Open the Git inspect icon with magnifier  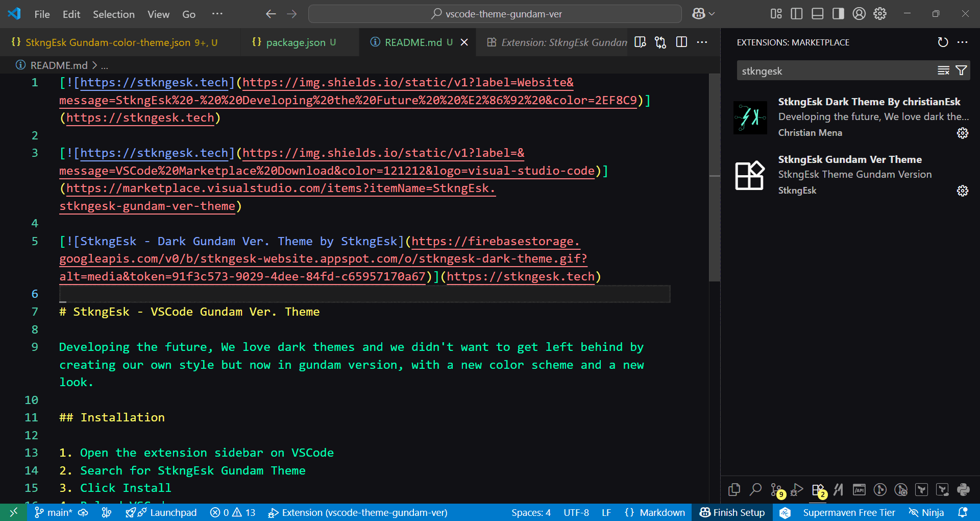(901, 490)
